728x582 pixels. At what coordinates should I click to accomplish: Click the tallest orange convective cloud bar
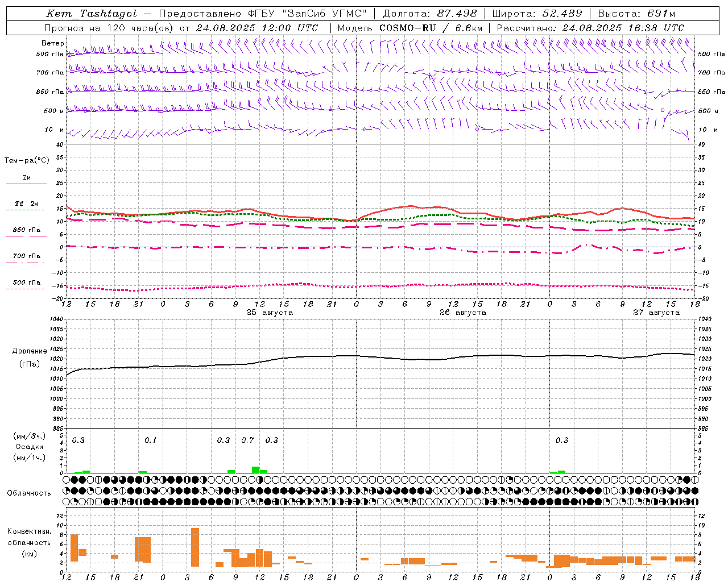(195, 547)
